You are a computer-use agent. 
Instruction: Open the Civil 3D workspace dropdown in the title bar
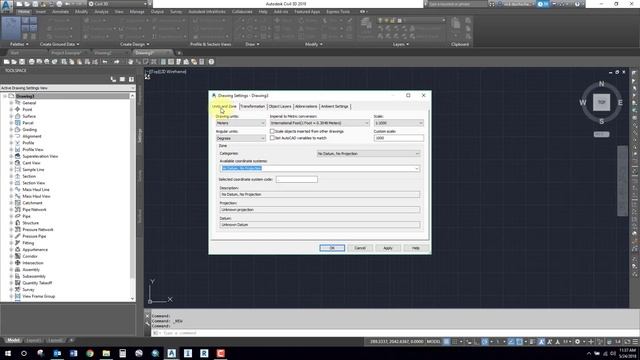coord(118,4)
